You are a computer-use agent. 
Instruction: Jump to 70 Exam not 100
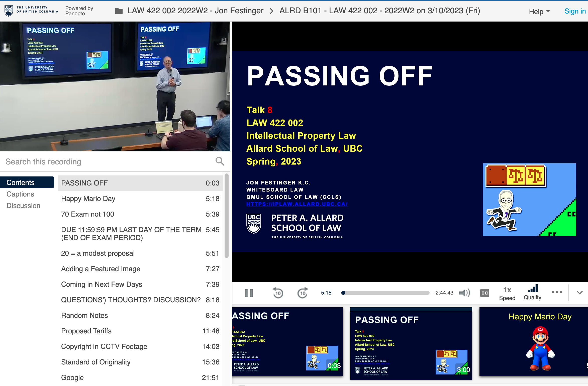point(140,214)
